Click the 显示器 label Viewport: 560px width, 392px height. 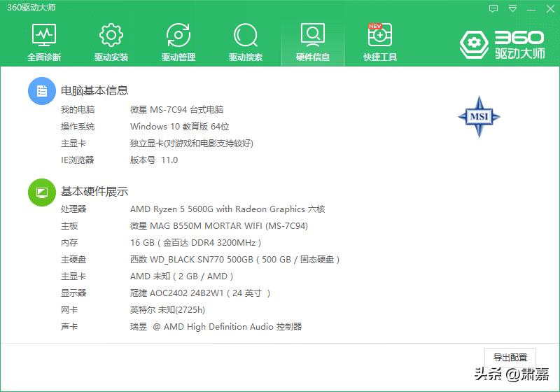click(73, 293)
